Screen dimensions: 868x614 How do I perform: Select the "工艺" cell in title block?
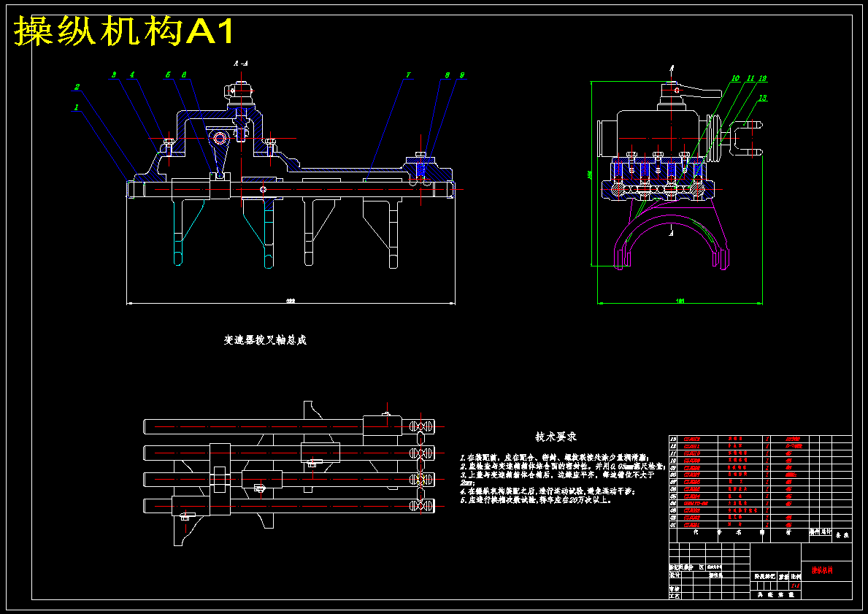click(x=674, y=596)
